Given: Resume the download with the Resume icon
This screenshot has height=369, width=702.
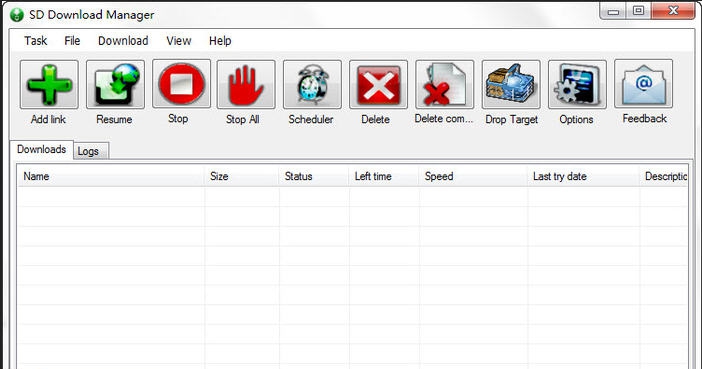Looking at the screenshot, I should [x=115, y=85].
